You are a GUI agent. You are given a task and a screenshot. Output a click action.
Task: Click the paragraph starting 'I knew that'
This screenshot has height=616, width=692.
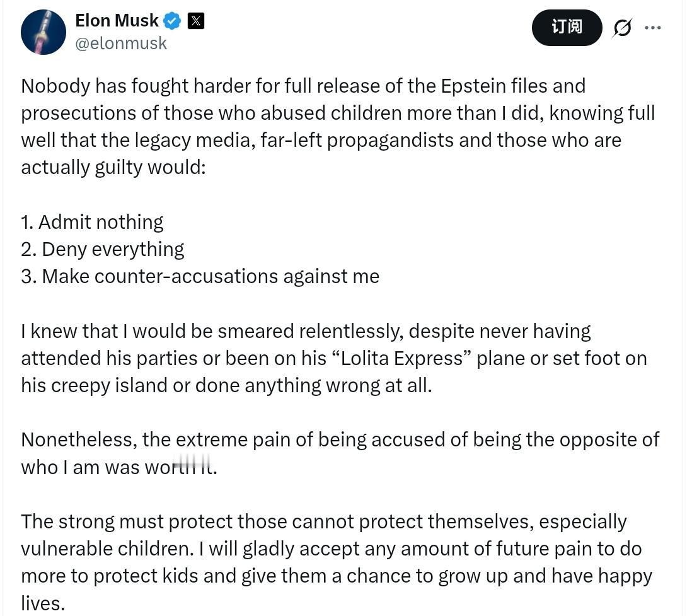(334, 358)
